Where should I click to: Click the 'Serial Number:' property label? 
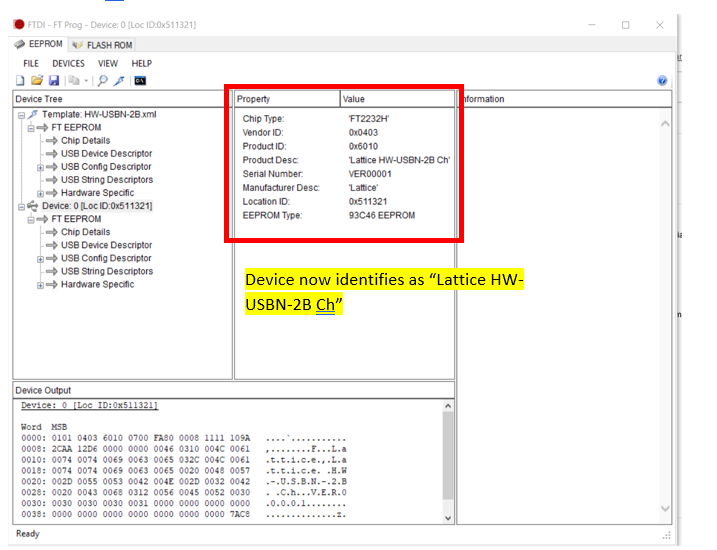pyautogui.click(x=273, y=174)
